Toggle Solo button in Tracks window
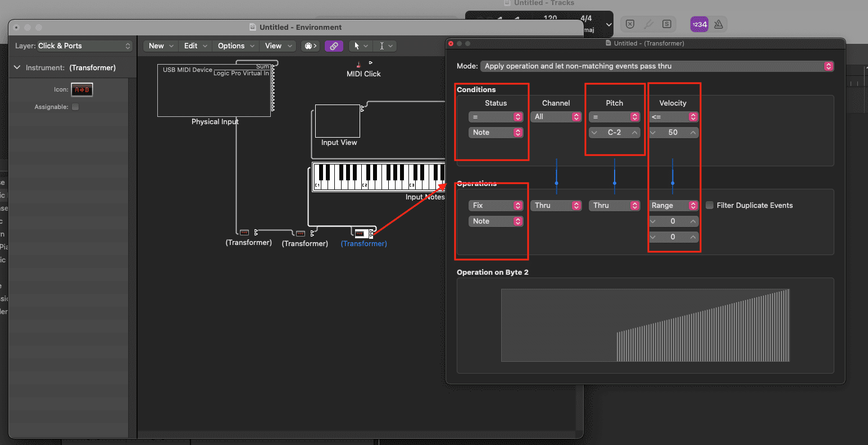Image resolution: width=868 pixels, height=445 pixels. pos(666,24)
